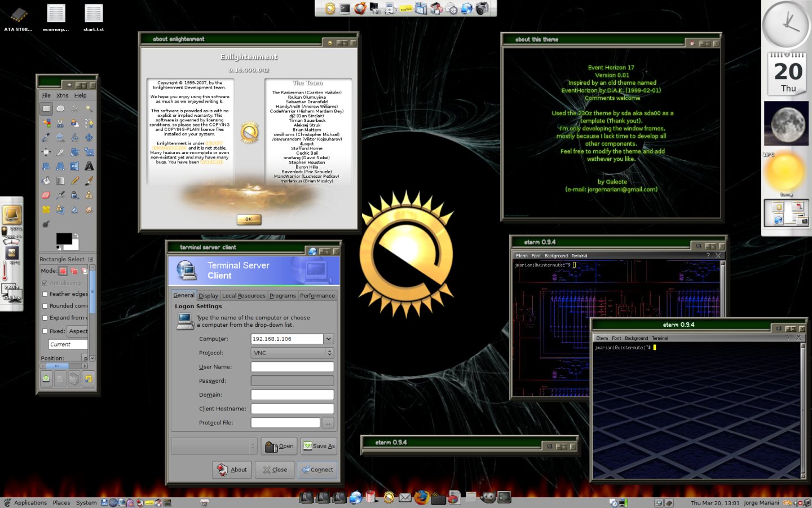Open the Help menu in GIMP toolbox
This screenshot has height=508, width=812.
click(81, 95)
